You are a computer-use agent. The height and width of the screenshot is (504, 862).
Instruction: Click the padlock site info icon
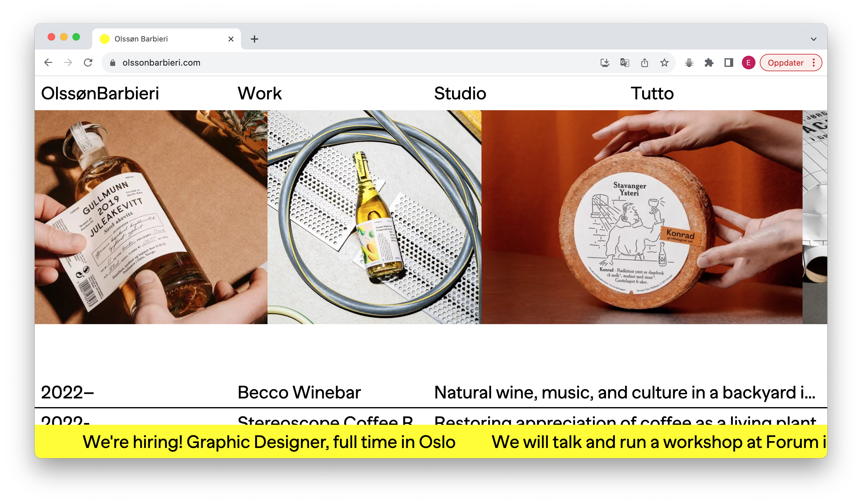112,63
